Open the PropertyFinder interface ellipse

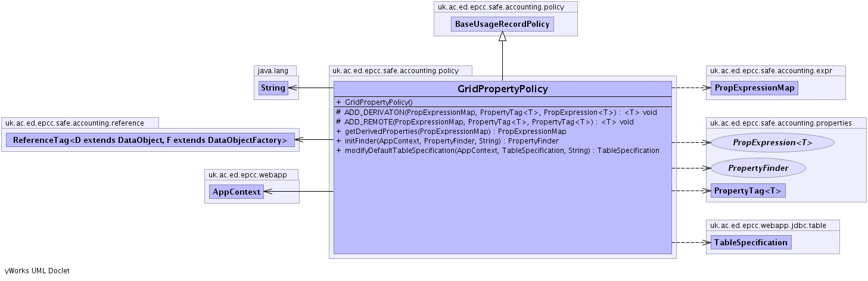click(758, 168)
